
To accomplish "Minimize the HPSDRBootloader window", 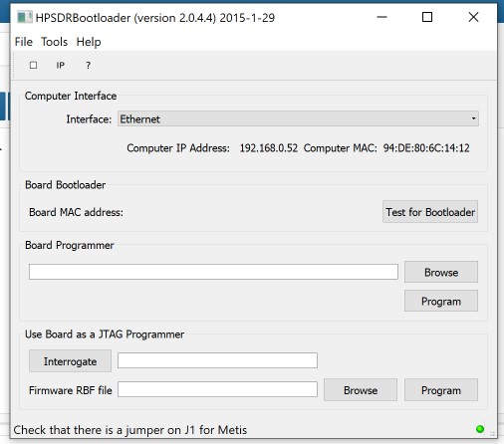I will pyautogui.click(x=381, y=17).
